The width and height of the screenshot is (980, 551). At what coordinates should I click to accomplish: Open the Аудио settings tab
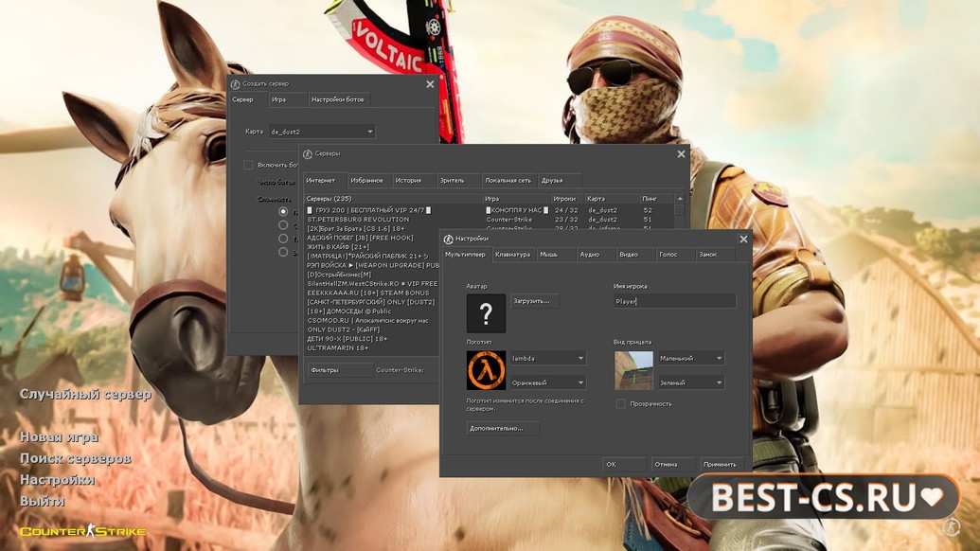[x=596, y=255]
